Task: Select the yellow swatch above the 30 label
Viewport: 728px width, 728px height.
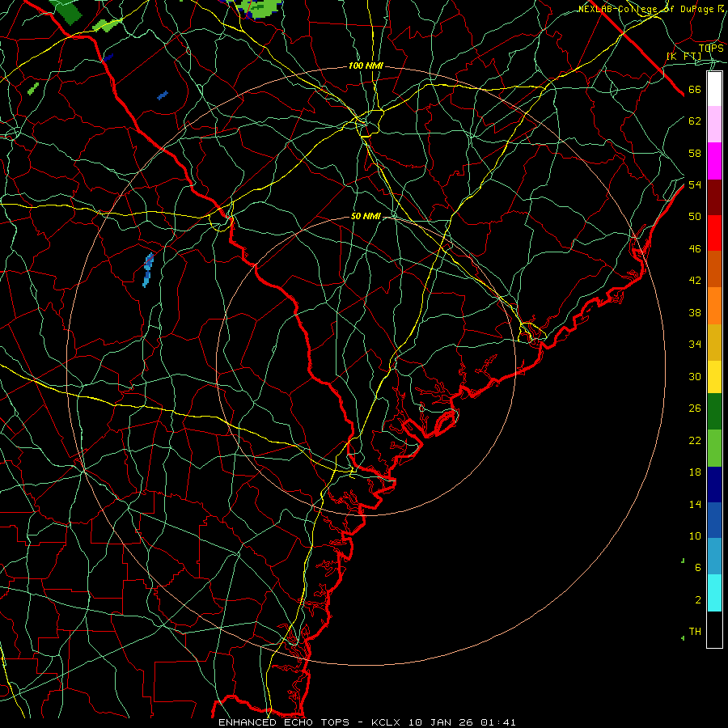Action: [x=714, y=377]
